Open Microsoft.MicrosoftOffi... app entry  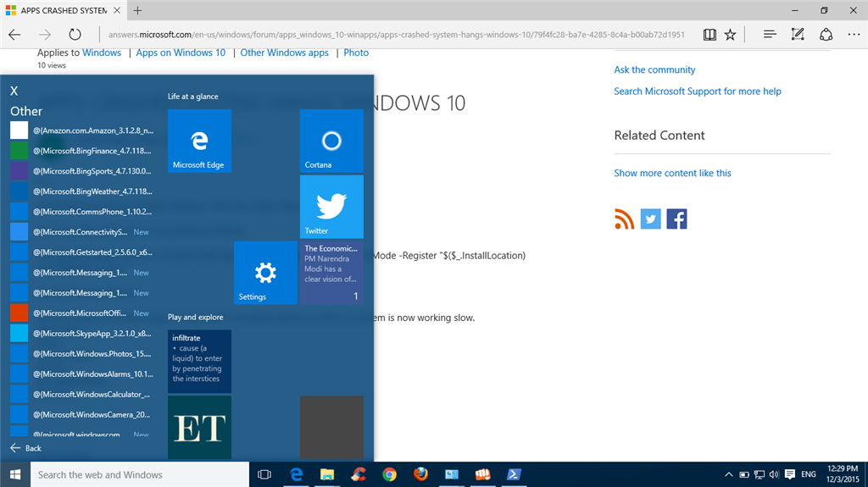(82, 313)
